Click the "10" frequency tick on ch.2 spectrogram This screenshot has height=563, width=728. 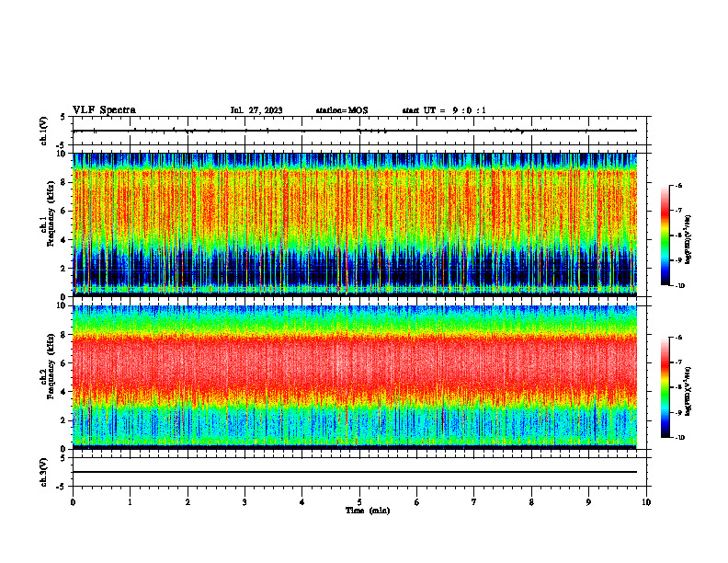pyautogui.click(x=63, y=305)
